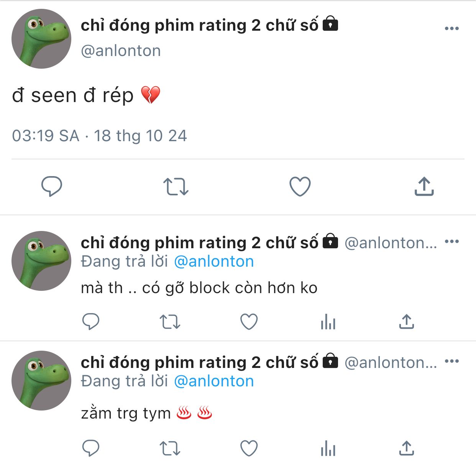Reply to the "zằm trg tym" tweet

(x=91, y=448)
